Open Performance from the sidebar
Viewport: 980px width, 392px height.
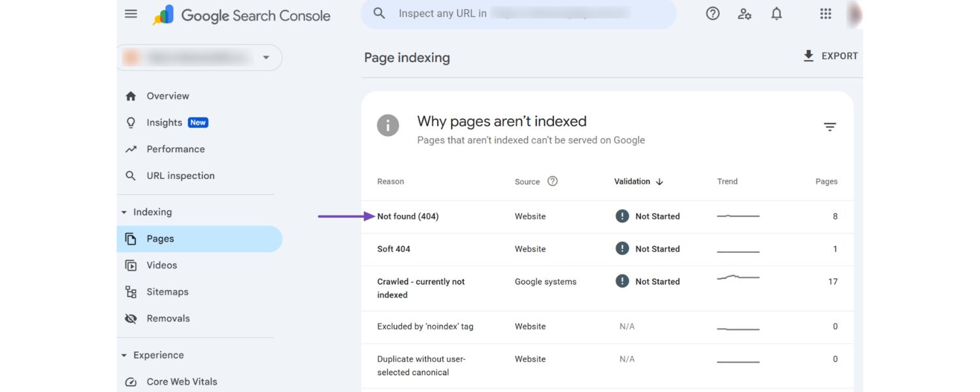click(175, 148)
